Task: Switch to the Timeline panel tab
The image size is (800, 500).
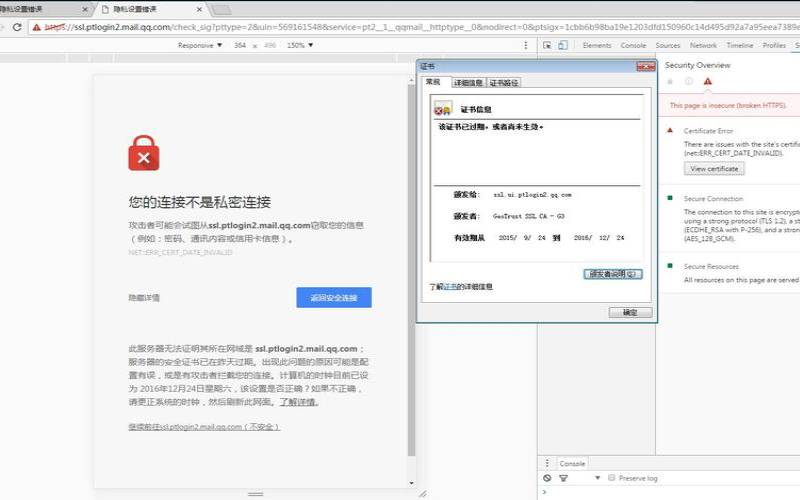Action: click(739, 45)
